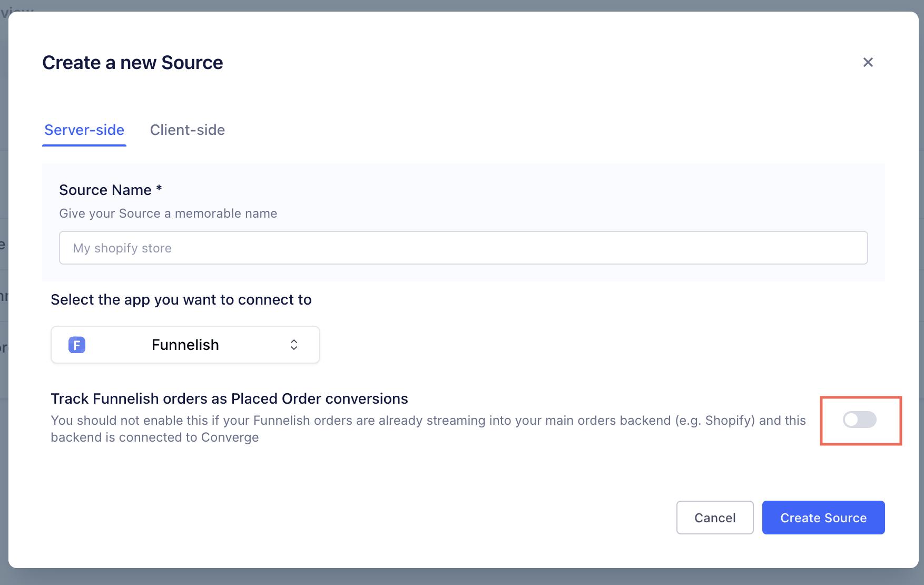Click the Funnelish F logo icon
Image resolution: width=924 pixels, height=585 pixels.
[x=77, y=345]
